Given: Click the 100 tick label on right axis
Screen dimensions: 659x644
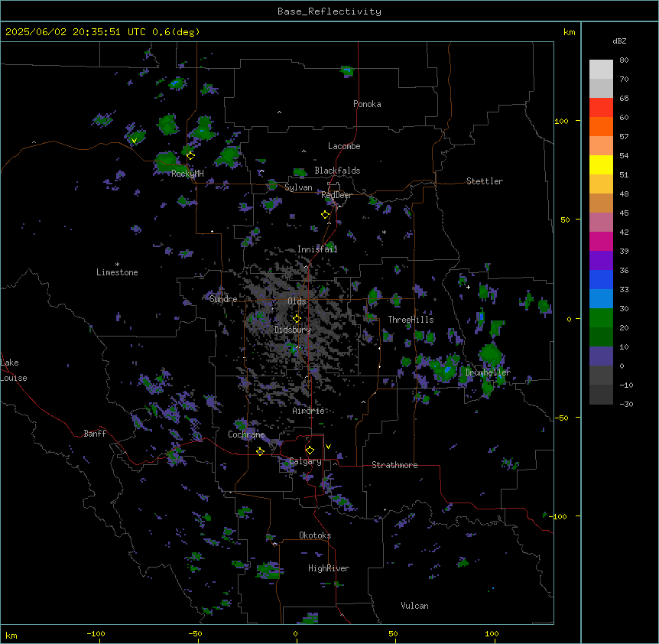Looking at the screenshot, I should tap(561, 121).
